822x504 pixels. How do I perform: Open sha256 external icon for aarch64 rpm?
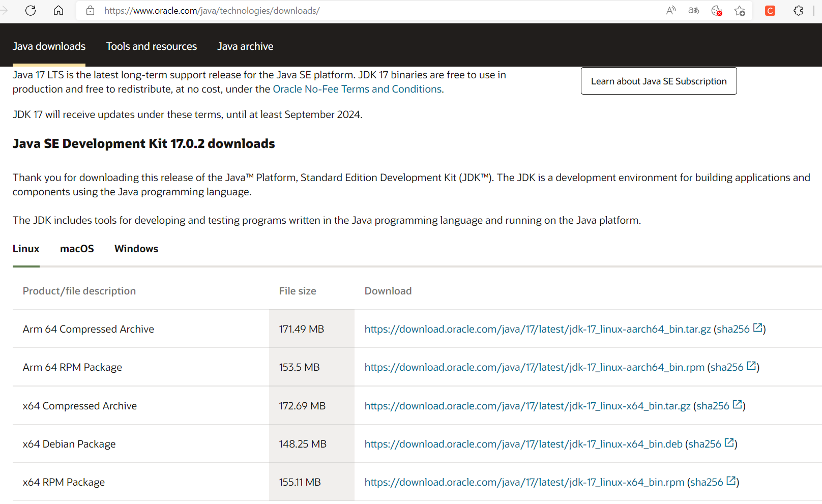pos(751,366)
